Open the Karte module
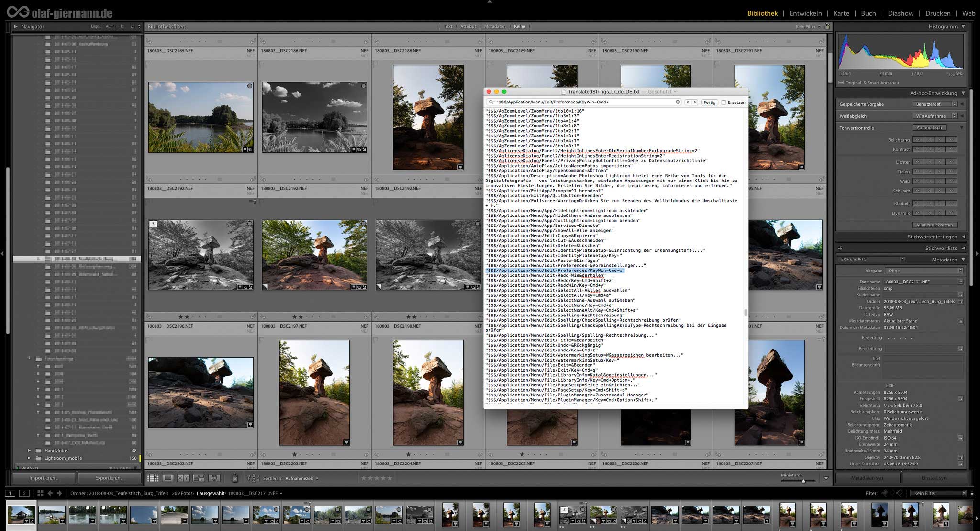This screenshot has height=531, width=980. [x=841, y=13]
